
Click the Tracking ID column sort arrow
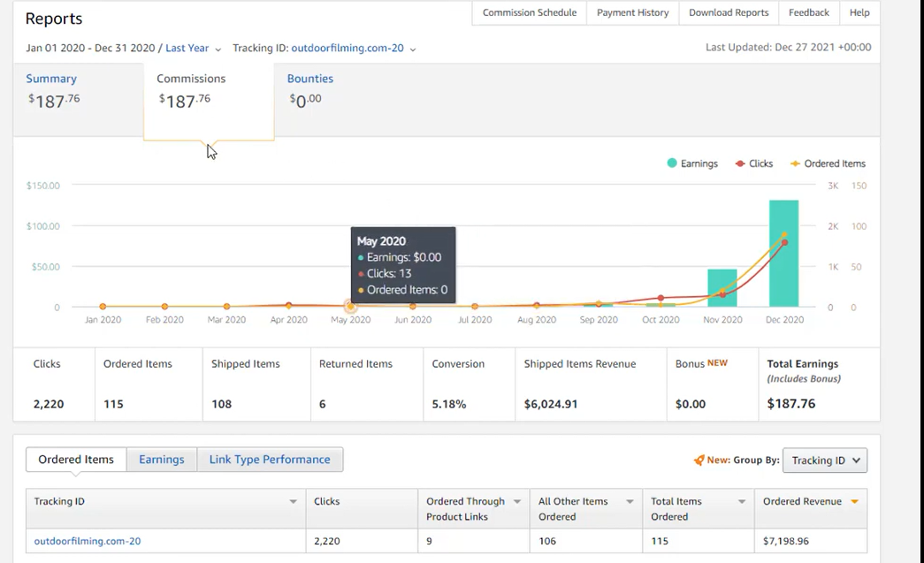[293, 502]
